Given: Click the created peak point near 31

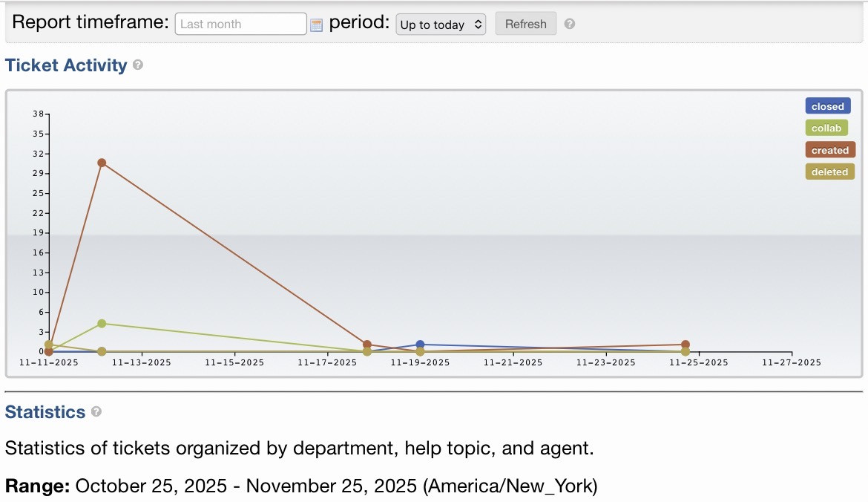Looking at the screenshot, I should click(x=102, y=163).
